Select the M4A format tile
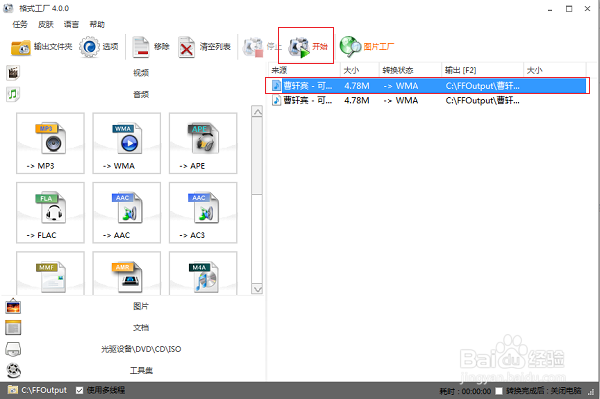 (203, 273)
